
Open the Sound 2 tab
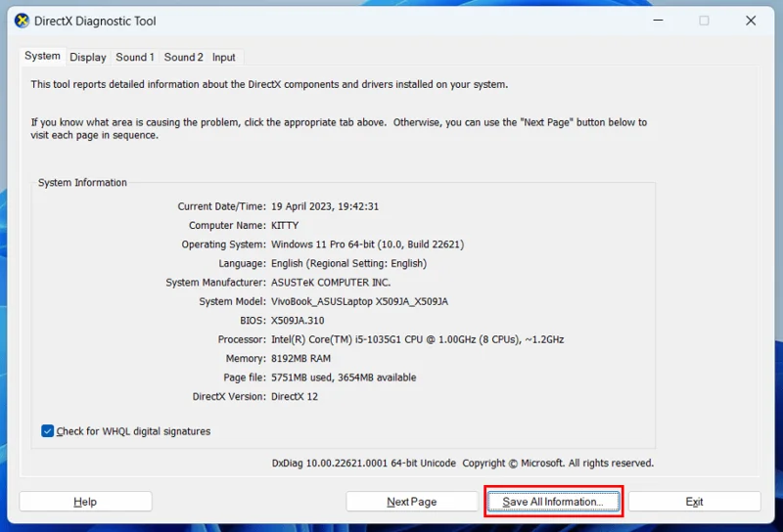pos(183,58)
